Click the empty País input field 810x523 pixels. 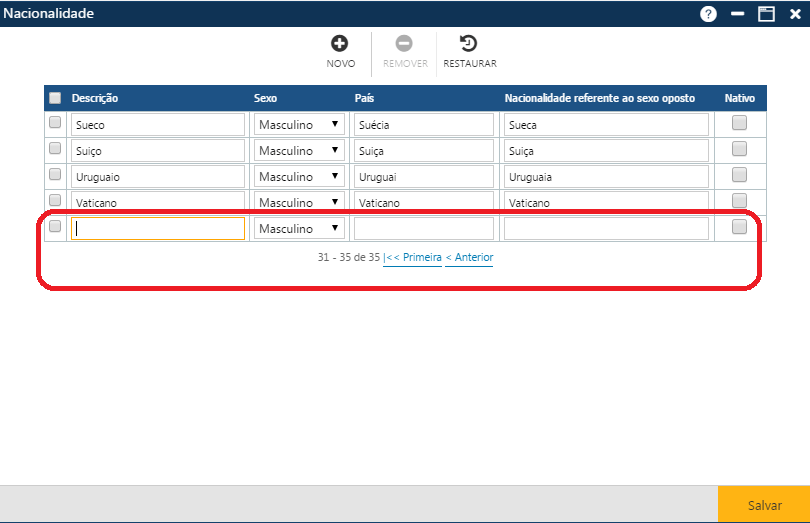tap(423, 229)
